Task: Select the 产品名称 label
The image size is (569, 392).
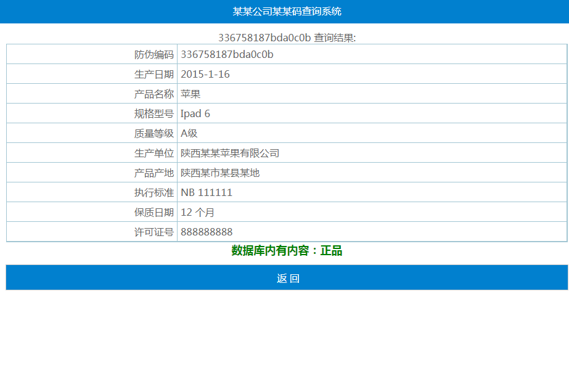Action: click(x=154, y=94)
